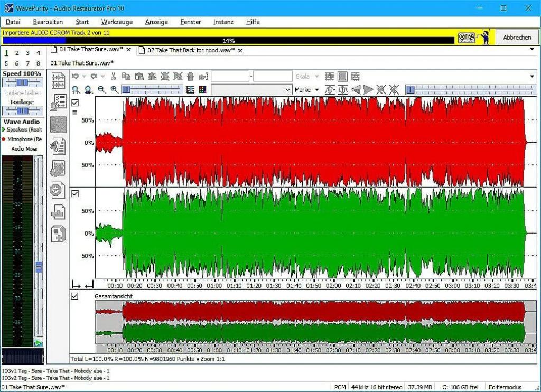Click the zoom in magnifier icon

tap(114, 90)
